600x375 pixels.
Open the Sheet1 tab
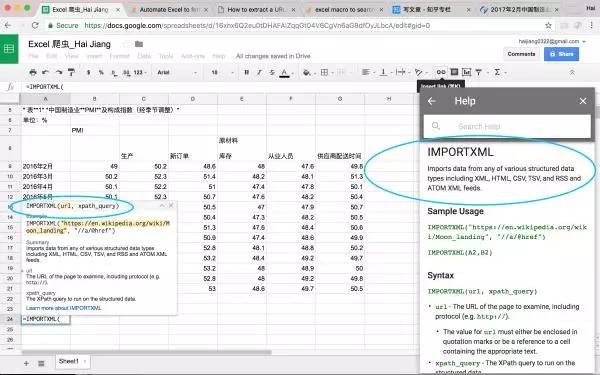72,361
